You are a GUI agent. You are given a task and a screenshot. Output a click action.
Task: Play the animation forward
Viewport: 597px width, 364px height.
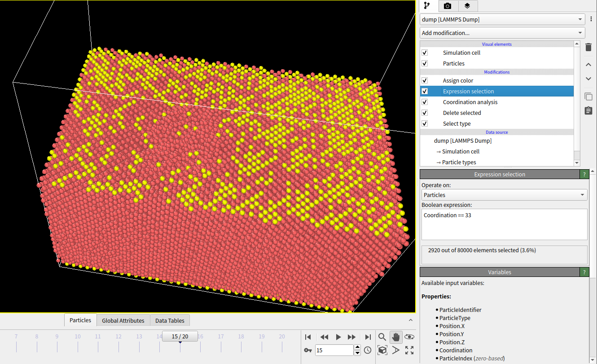[x=338, y=337]
